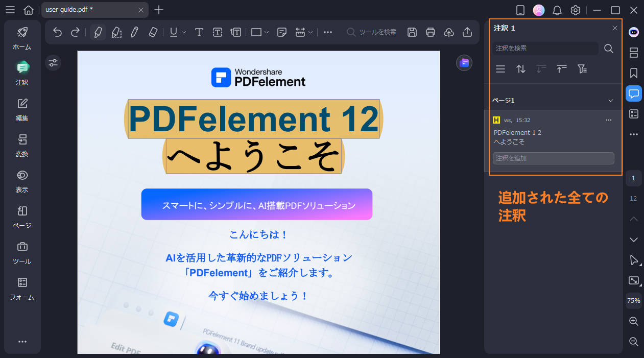Screen dimensions: 644x358
Task: Click the undo button in the toolbar
Action: [x=56, y=32]
